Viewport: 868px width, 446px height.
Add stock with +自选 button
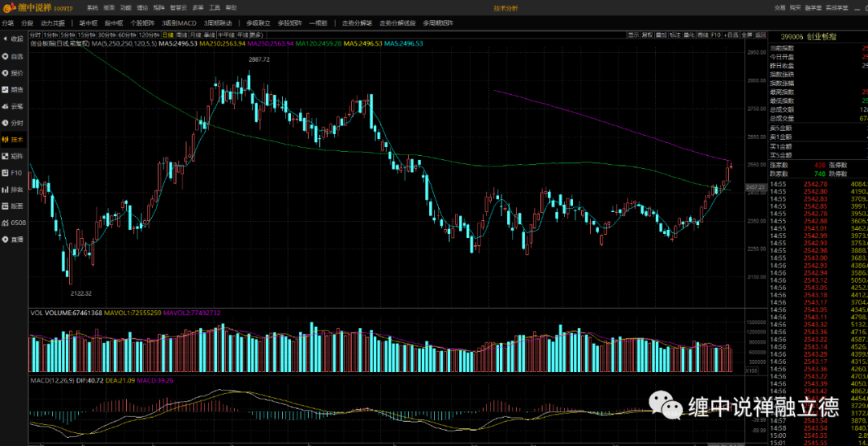[x=731, y=35]
